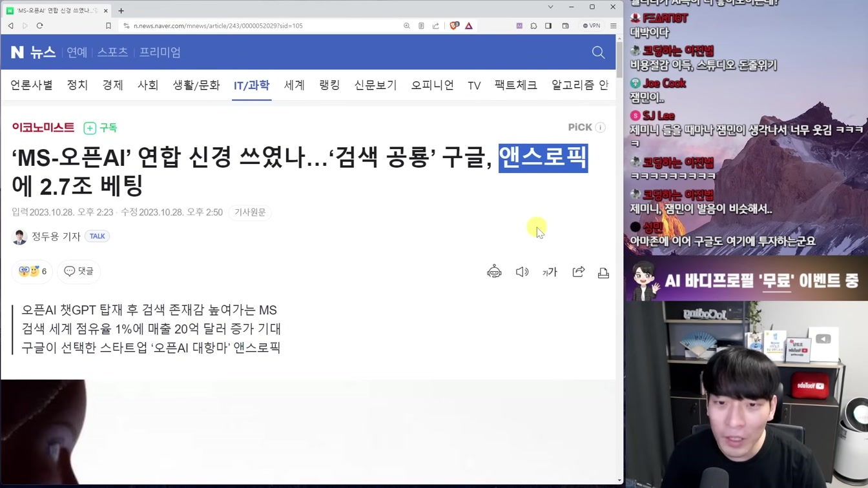Click the share icon in address bar
The width and height of the screenshot is (868, 488).
436,26
